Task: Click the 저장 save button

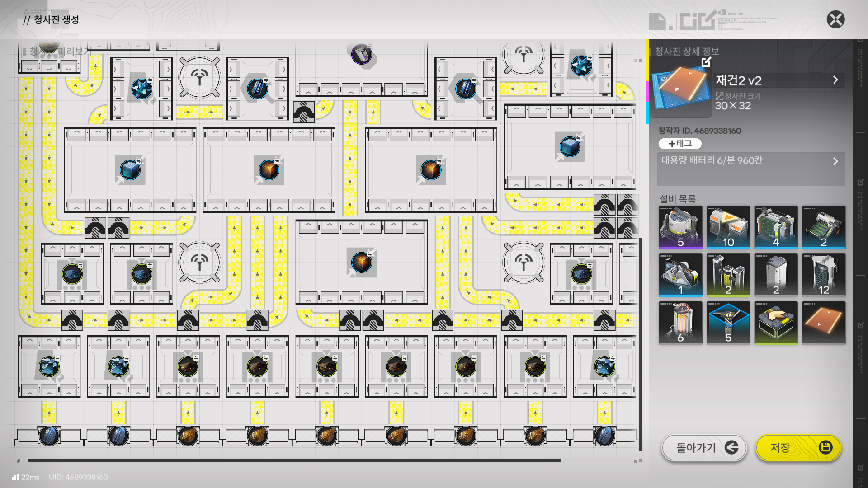Action: pos(798,447)
